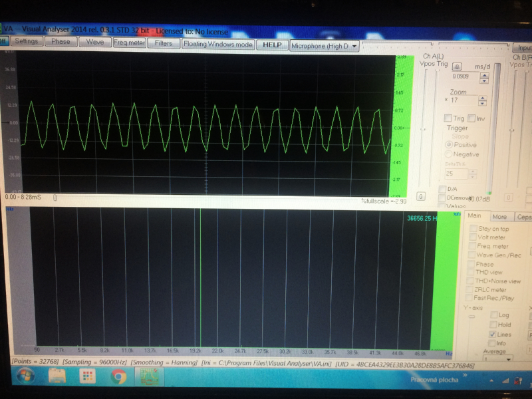The width and height of the screenshot is (532, 399).
Task: Decrease the Delta Th % value
Action: tap(473, 176)
